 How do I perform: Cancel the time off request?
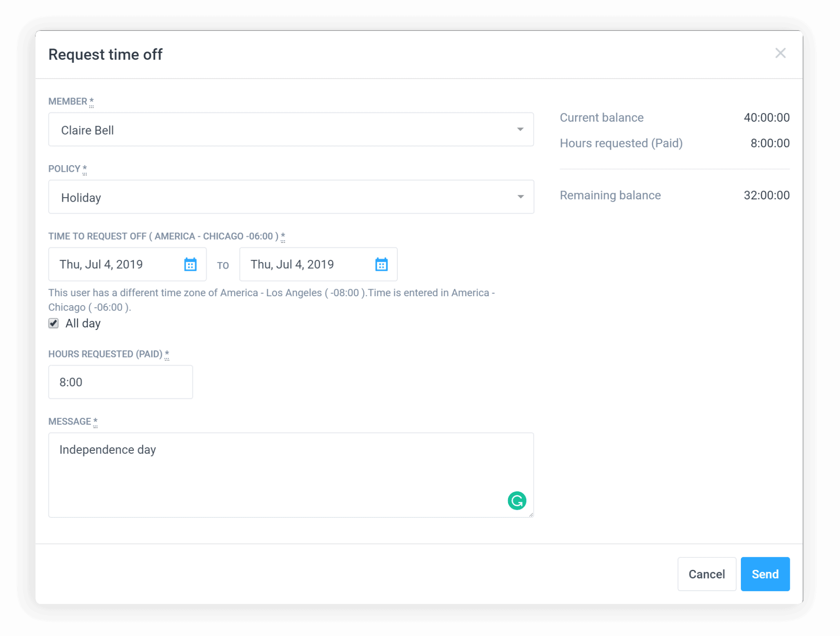click(707, 574)
